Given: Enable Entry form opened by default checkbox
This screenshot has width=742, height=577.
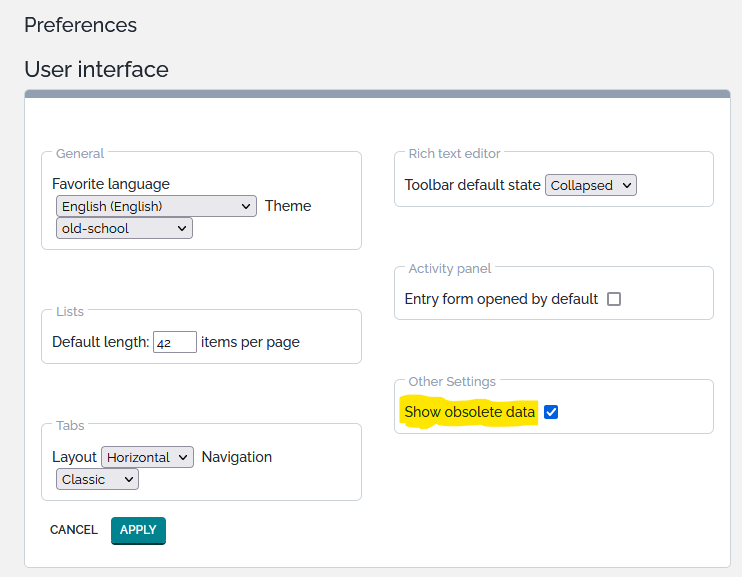Looking at the screenshot, I should point(614,299).
